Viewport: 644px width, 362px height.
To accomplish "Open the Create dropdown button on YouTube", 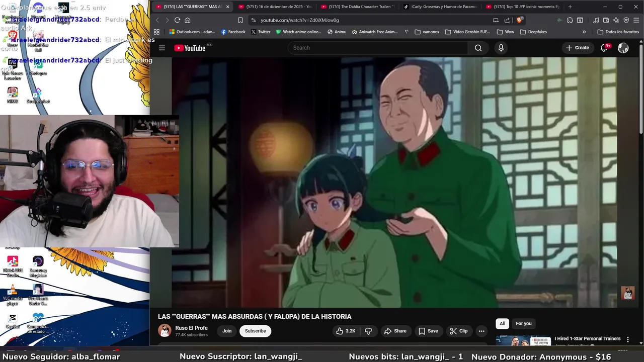I will tap(577, 48).
